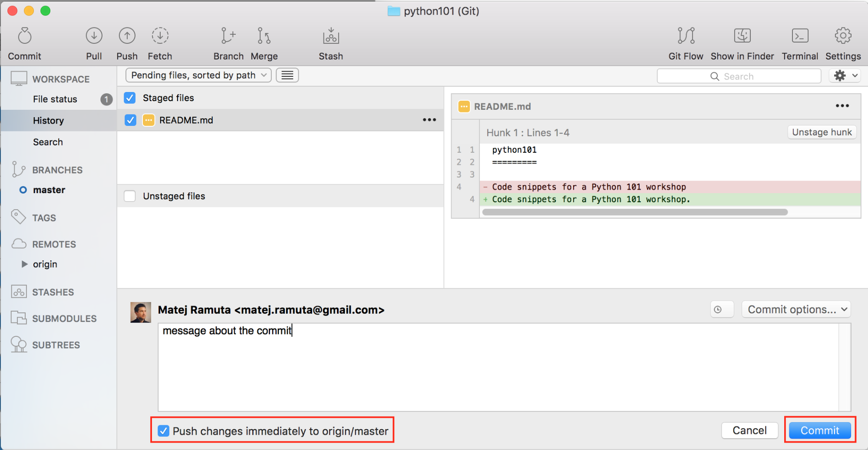
Task: Click the python101 diff line
Action: [514, 150]
